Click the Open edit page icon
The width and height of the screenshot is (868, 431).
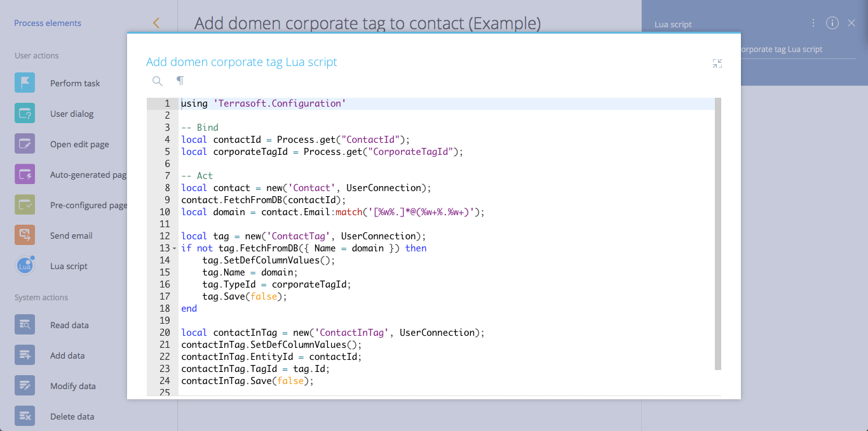[x=25, y=144]
